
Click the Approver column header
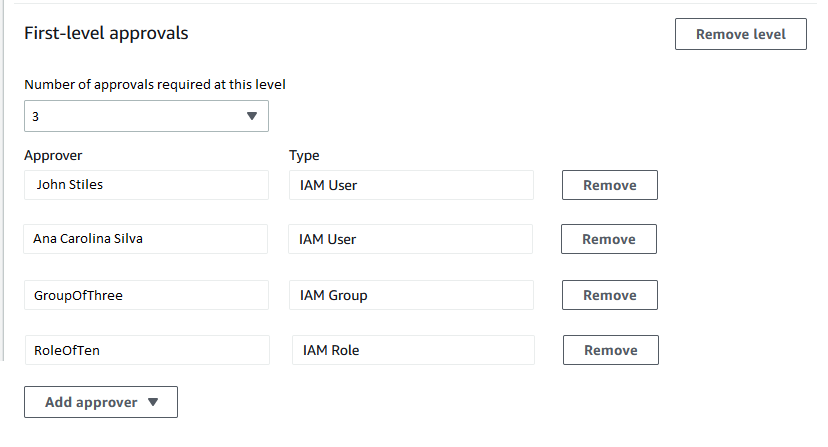(x=53, y=155)
